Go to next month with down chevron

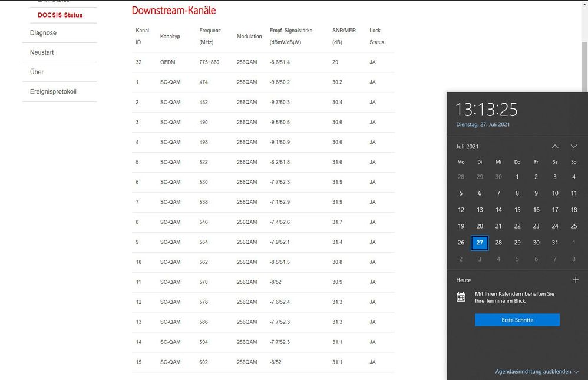[574, 146]
